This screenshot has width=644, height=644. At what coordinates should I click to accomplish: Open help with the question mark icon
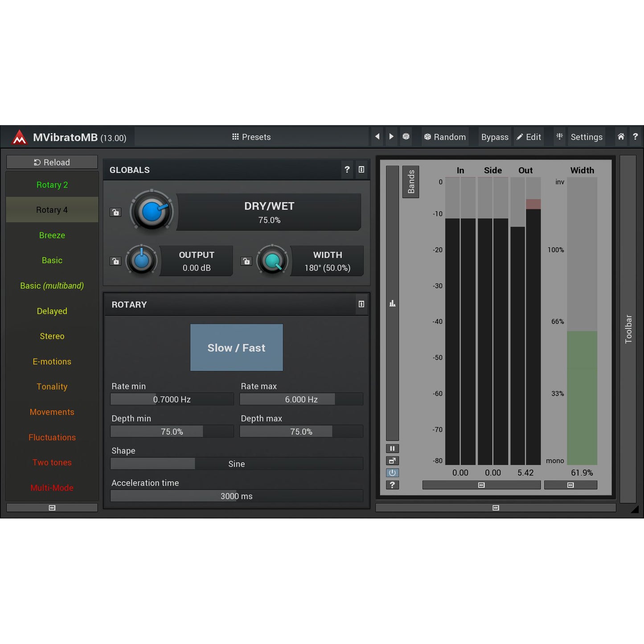tap(636, 137)
